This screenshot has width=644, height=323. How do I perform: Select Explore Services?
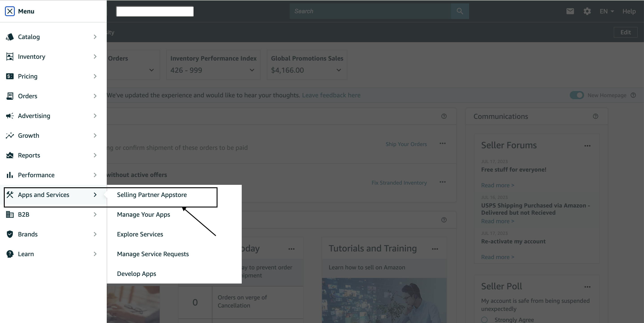(x=140, y=234)
